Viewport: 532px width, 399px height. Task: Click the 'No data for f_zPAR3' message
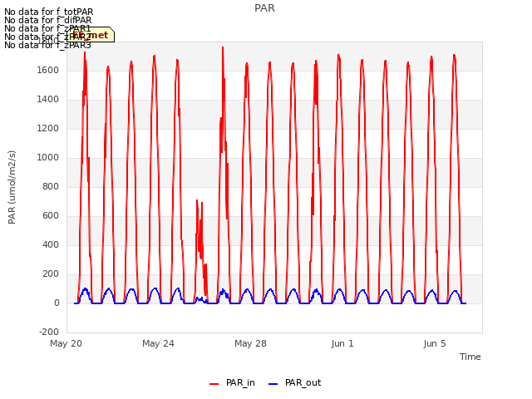47,46
